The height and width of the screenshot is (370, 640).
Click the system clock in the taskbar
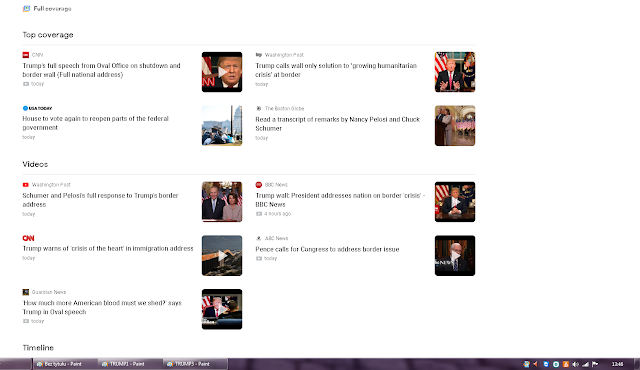coord(618,364)
